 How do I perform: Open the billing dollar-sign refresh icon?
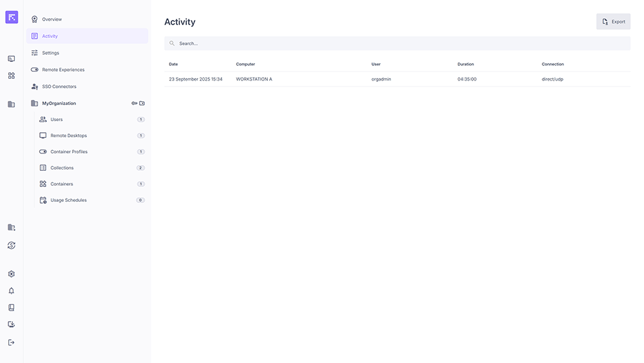point(11,246)
